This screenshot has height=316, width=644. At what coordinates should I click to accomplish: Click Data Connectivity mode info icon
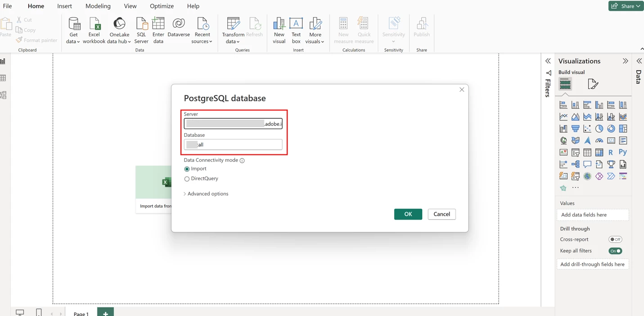[242, 161]
